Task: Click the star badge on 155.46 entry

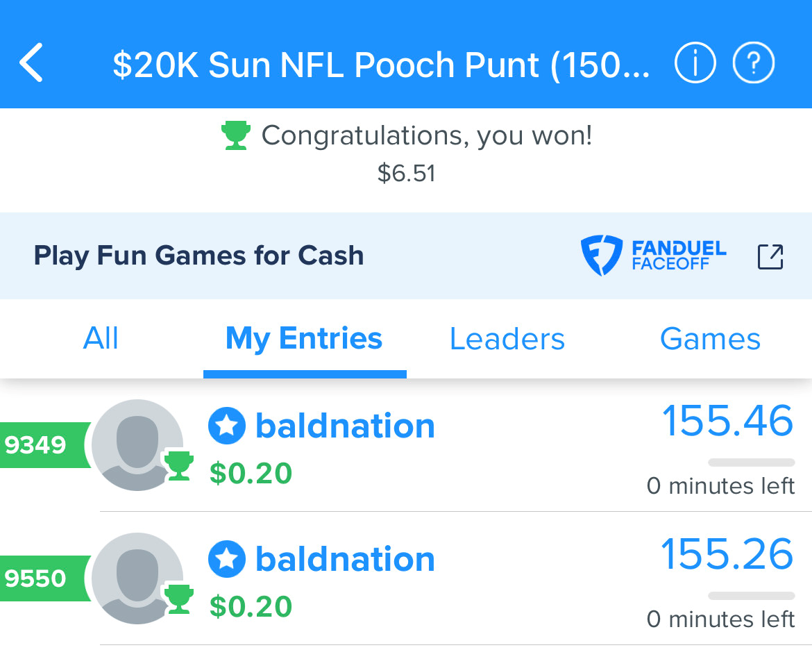Action: coord(227,426)
